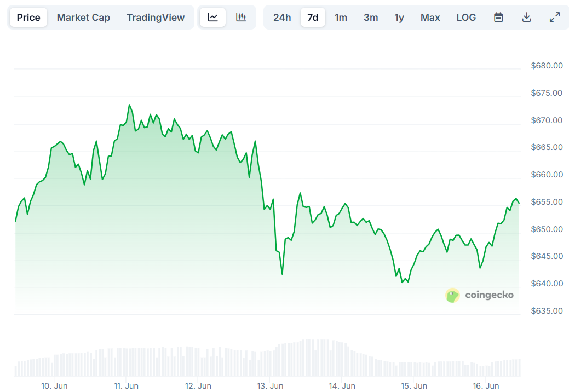Select the Price tab
The height and width of the screenshot is (392, 569).
coord(28,18)
